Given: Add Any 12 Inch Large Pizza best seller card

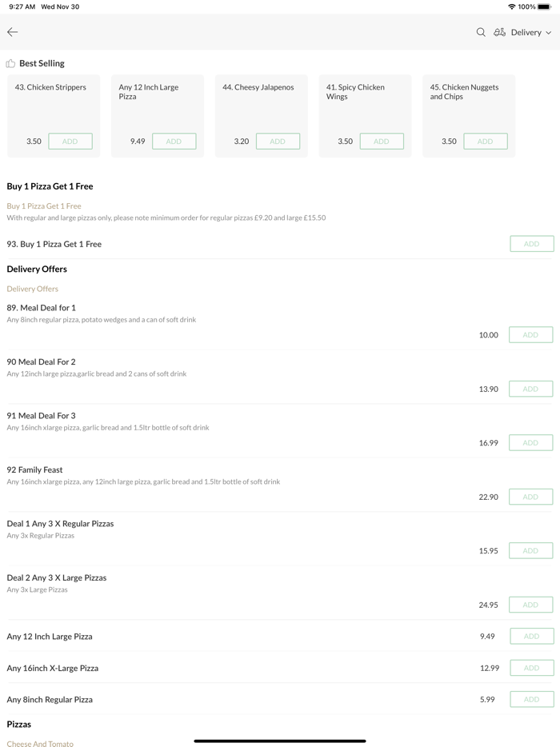Looking at the screenshot, I should (x=174, y=142).
